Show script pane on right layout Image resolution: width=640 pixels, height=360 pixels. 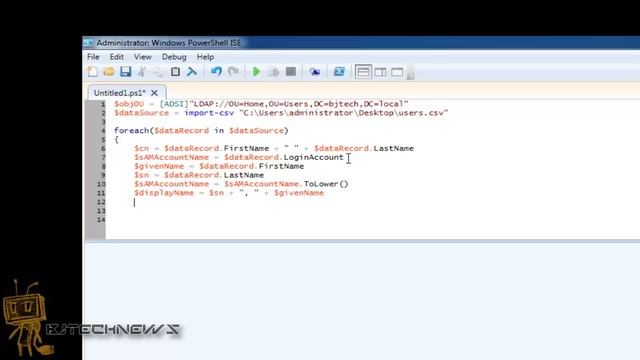380,72
